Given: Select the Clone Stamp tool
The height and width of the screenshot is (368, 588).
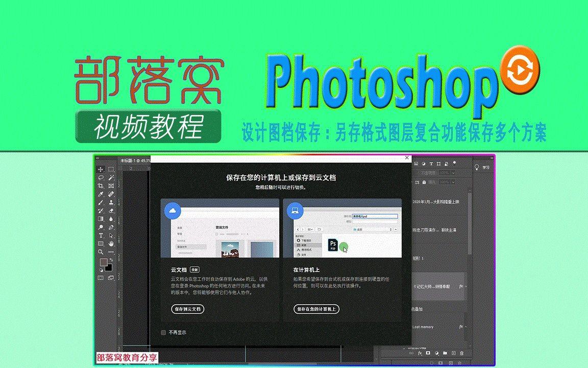Looking at the screenshot, I should pos(111,202).
